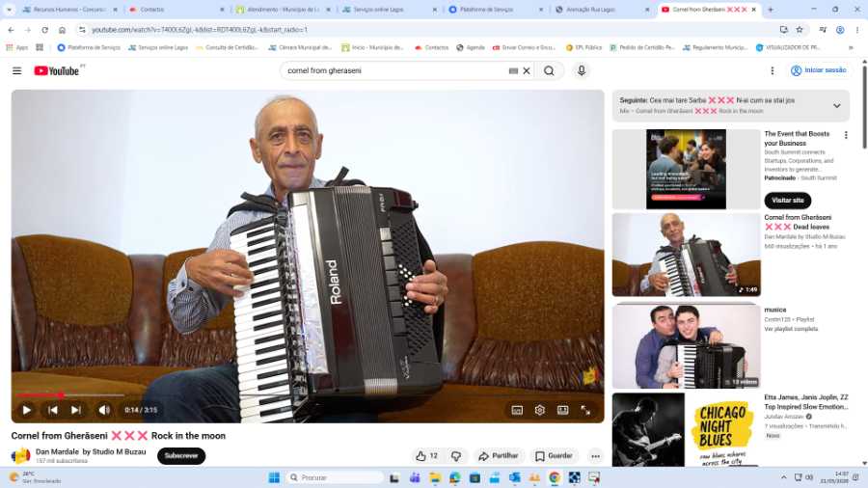This screenshot has width=868, height=488.
Task: Dislike the video with thumbs down
Action: (456, 456)
